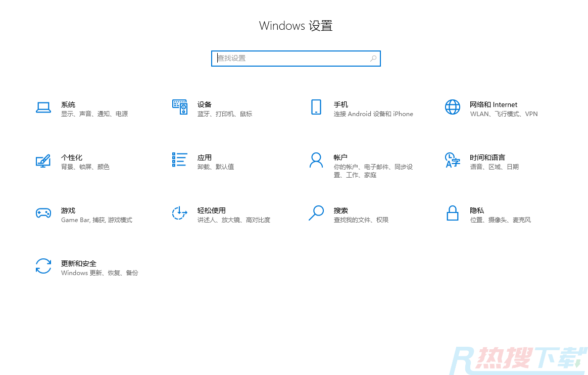Click the description 位置、摄像头、麦克风
Viewport: 588px width, 375px height.
[501, 220]
